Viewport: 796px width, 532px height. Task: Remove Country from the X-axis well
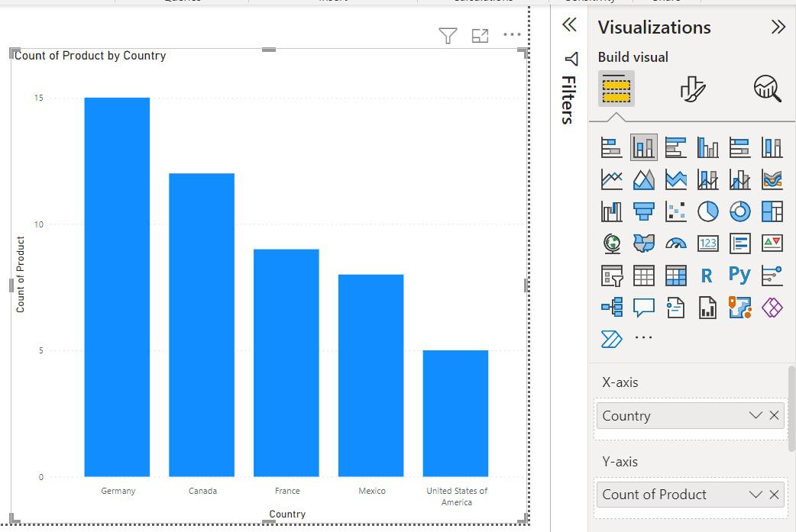[x=774, y=415]
